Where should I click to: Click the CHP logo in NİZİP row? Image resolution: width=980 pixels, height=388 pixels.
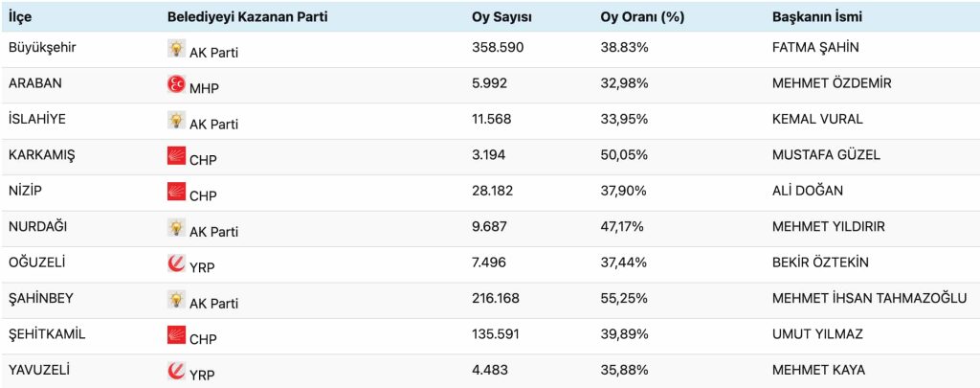pos(176,192)
